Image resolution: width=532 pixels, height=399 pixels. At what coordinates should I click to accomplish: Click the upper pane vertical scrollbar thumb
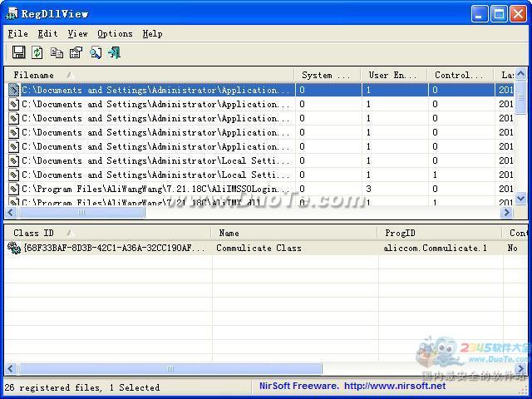click(x=521, y=97)
